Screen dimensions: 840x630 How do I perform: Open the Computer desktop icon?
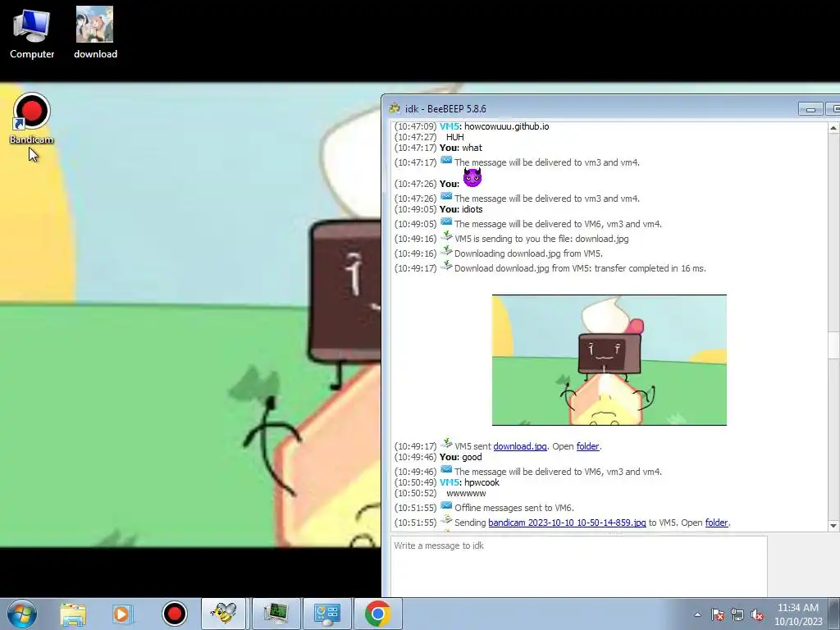(32, 34)
